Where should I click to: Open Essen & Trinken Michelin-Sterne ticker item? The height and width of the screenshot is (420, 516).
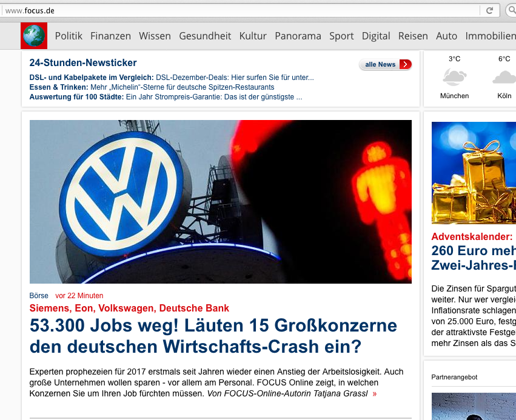pos(152,87)
